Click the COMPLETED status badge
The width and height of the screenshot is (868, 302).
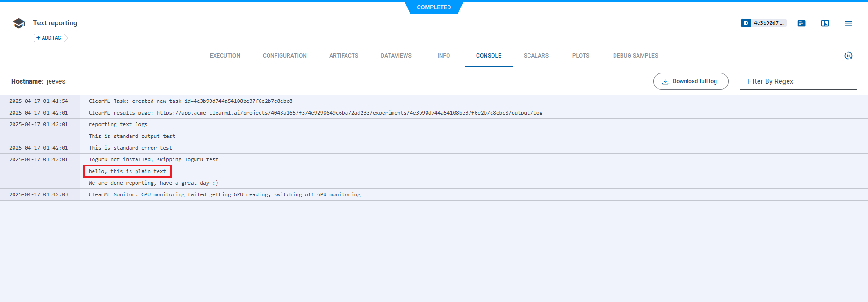pyautogui.click(x=434, y=7)
